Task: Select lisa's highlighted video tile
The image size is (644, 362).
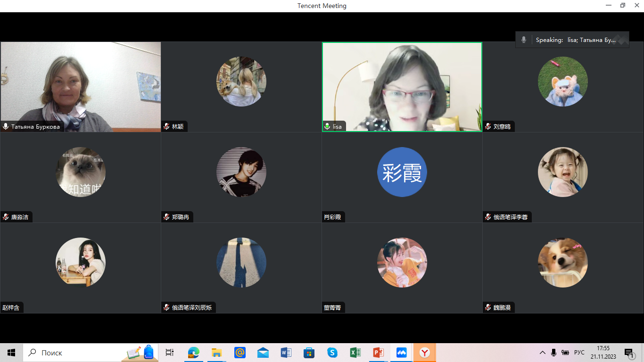Action: click(x=402, y=87)
